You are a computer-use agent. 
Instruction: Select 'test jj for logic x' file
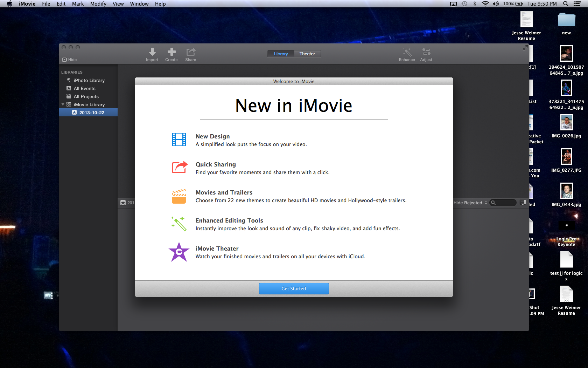pos(566,266)
